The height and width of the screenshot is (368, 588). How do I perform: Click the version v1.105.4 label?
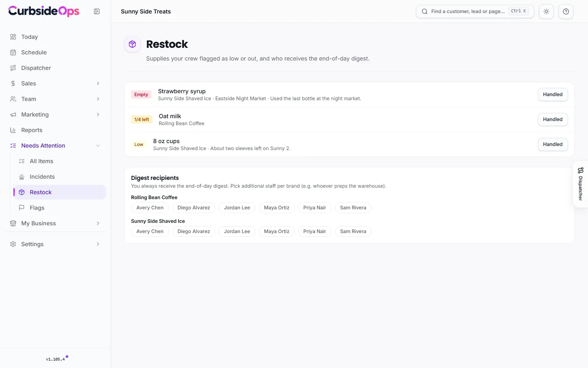click(x=56, y=359)
